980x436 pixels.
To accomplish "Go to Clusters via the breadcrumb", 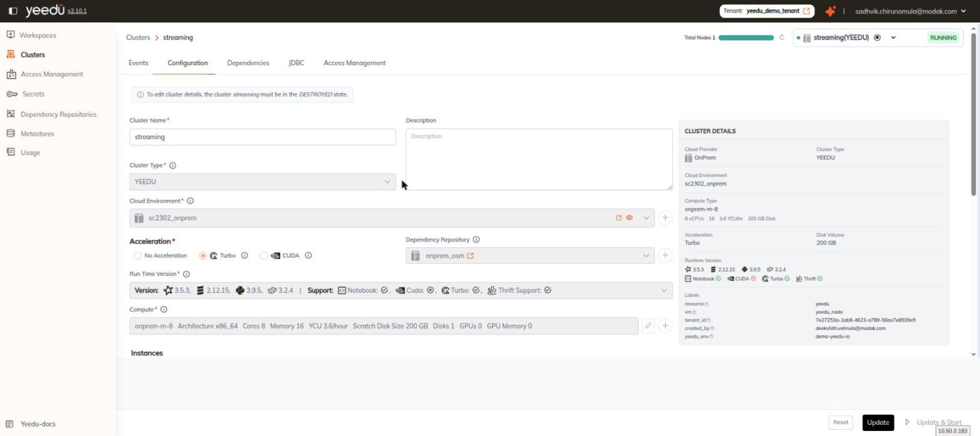I will coord(138,37).
